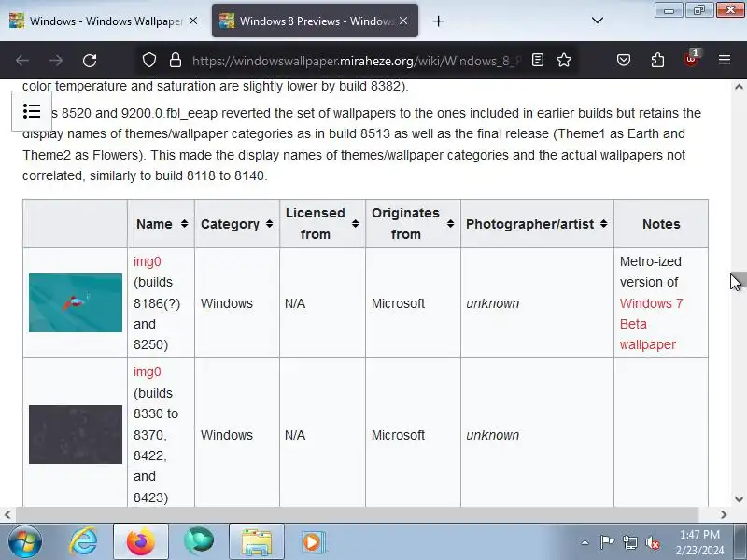List all tabs with the chevron button
This screenshot has width=747, height=560.
pyautogui.click(x=598, y=21)
